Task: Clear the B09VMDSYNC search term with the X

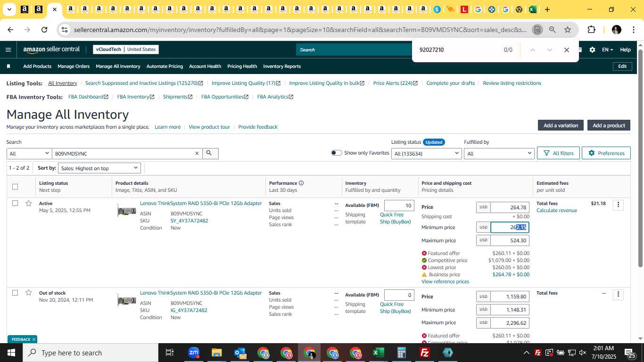Action: tap(197, 153)
